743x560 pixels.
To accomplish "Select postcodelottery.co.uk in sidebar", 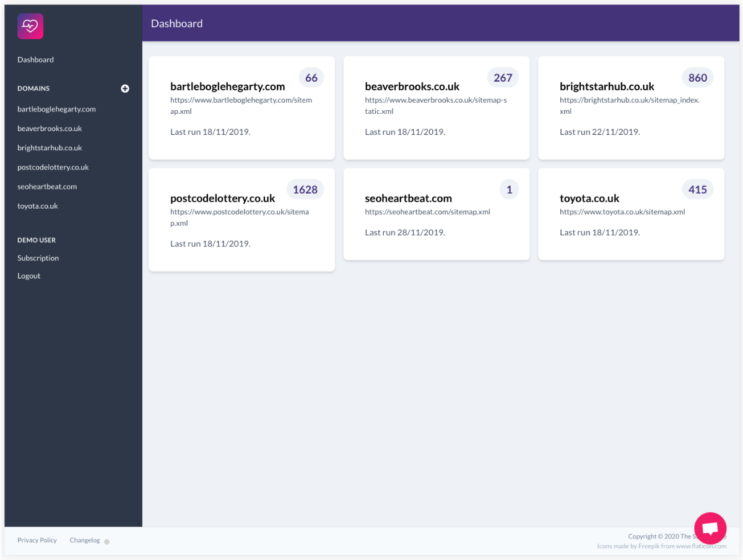I will pyautogui.click(x=53, y=167).
